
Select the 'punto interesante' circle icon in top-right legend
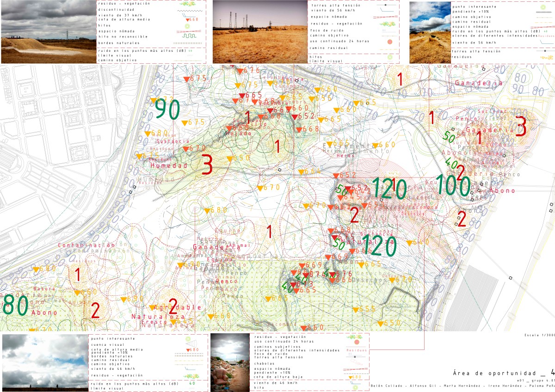pos(542,7)
